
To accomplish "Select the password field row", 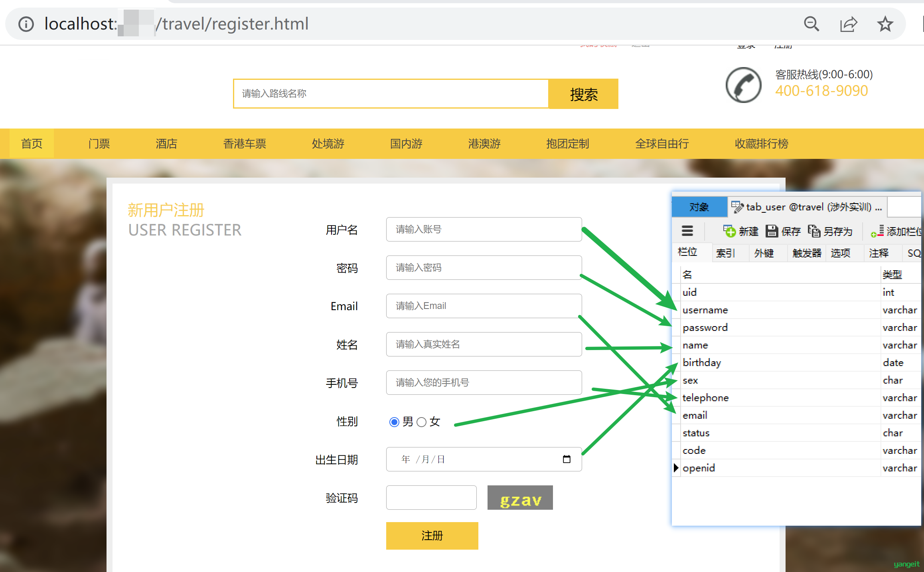I will coord(797,327).
